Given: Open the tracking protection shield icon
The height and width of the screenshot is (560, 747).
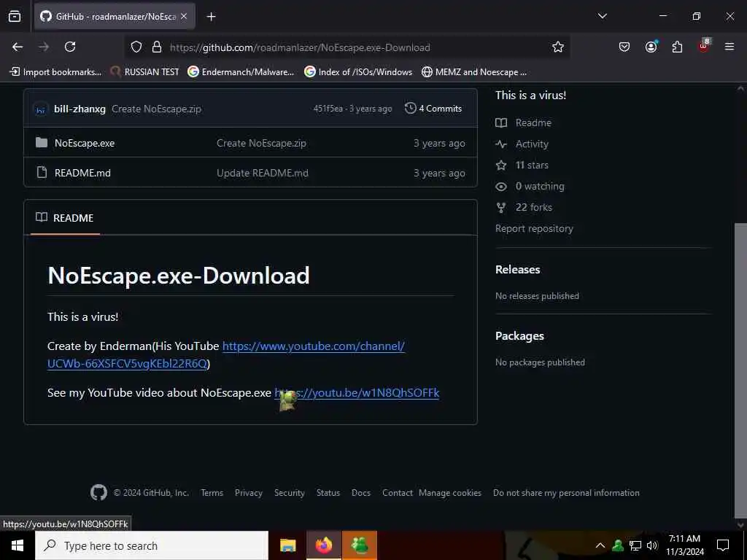Looking at the screenshot, I should point(136,47).
